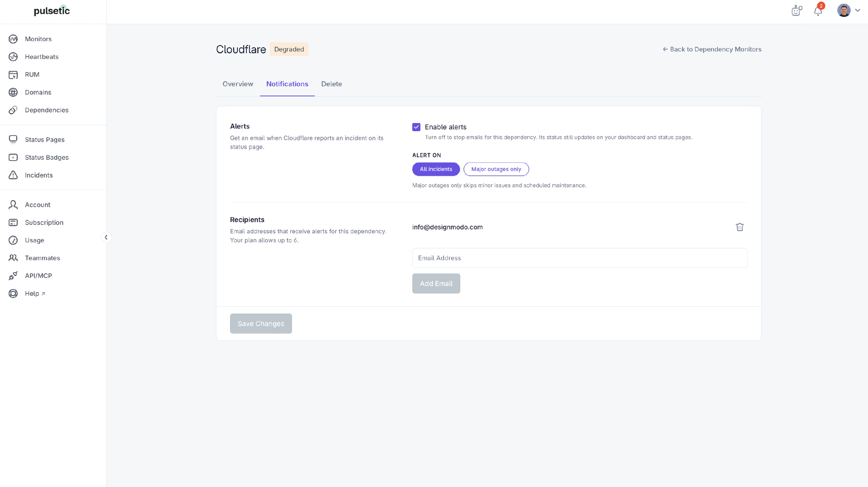Click the Add Email button
The width and height of the screenshot is (868, 487).
tap(436, 283)
